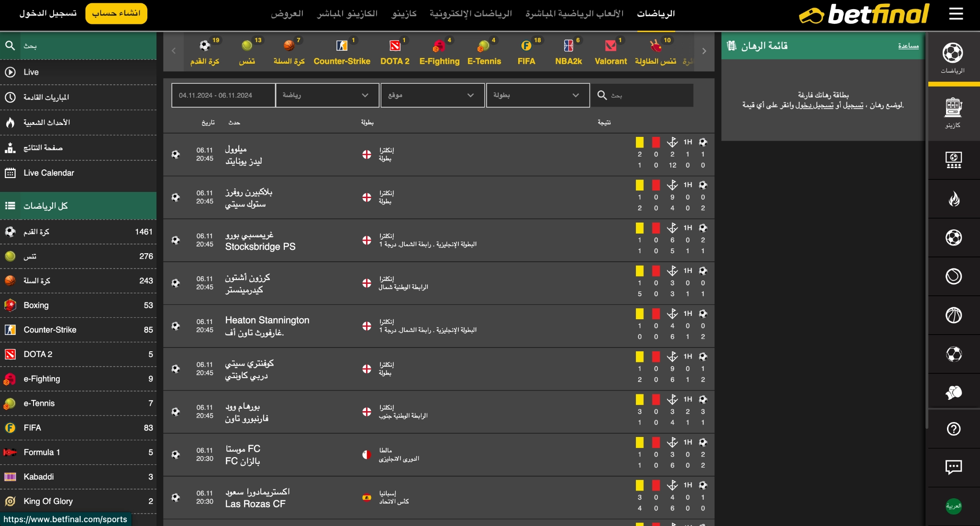Select King Of Glory in sports list
This screenshot has width=980, height=526.
click(x=78, y=501)
